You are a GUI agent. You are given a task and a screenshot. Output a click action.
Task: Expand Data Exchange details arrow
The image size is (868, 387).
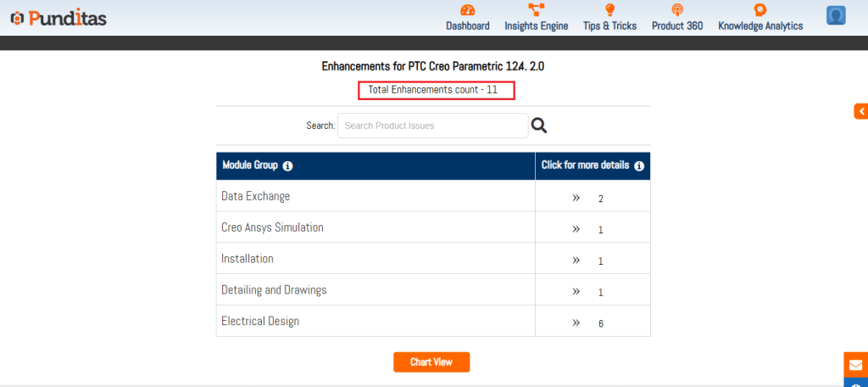[x=576, y=197]
